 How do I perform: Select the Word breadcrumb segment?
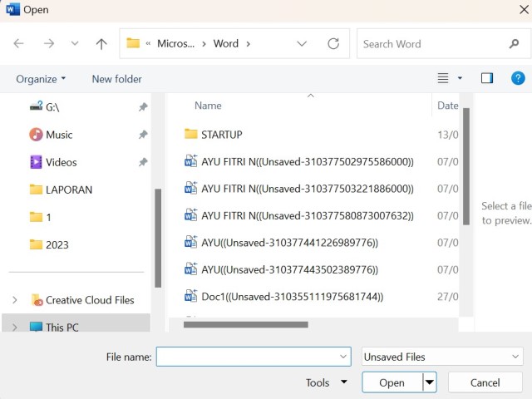coord(225,43)
